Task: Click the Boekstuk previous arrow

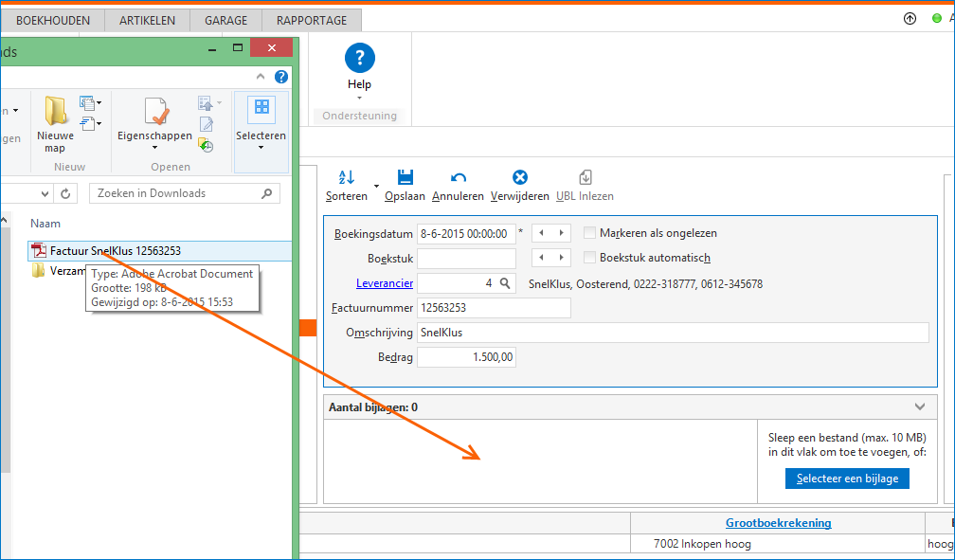Action: click(542, 258)
